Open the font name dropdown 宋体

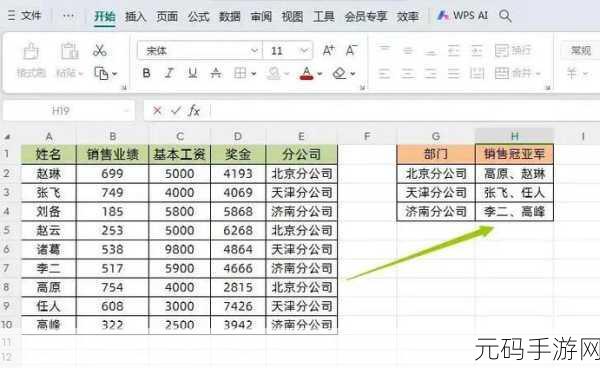(200, 50)
